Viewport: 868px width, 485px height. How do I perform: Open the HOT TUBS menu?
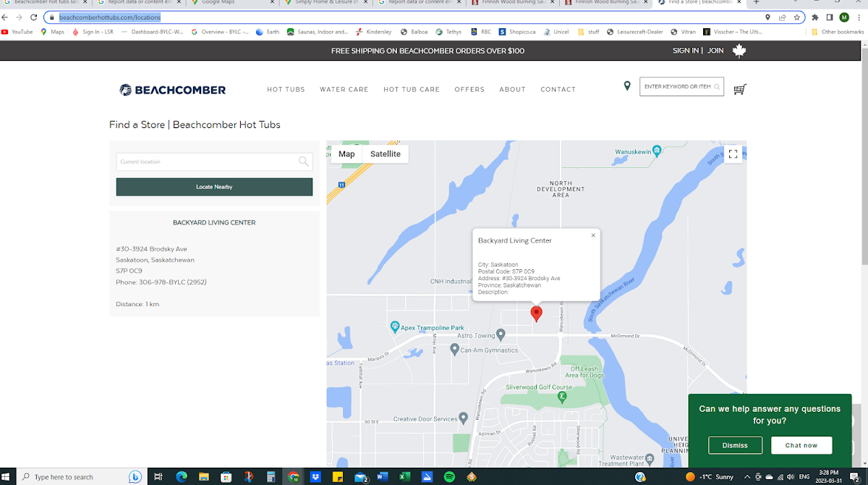click(286, 90)
